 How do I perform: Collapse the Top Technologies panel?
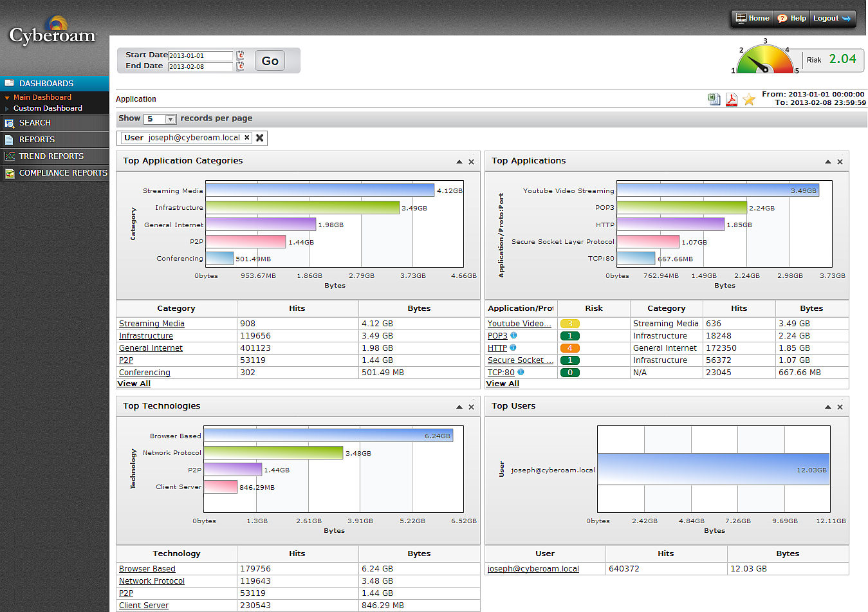point(459,407)
